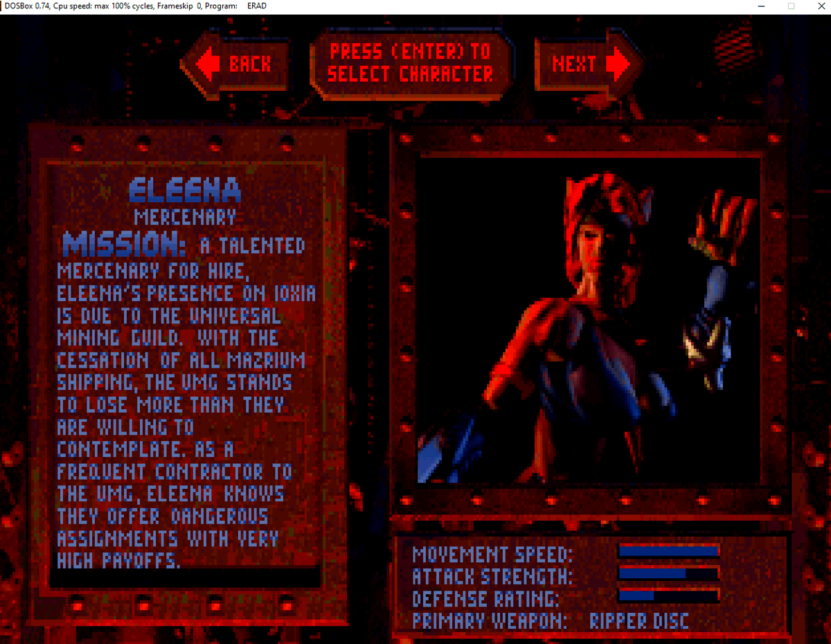Viewport: 831px width, 644px height.
Task: Click the 'FREQUENT CONTRACTOR TO' line
Action: tap(175, 472)
